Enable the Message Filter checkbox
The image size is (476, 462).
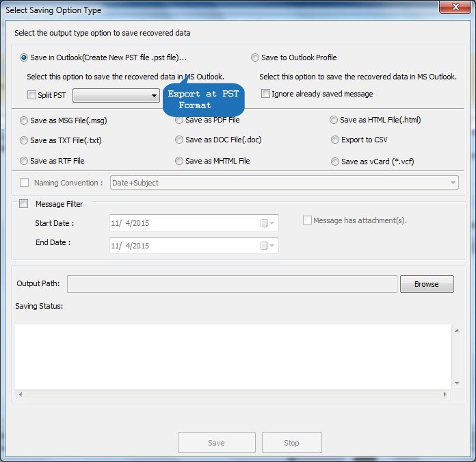coord(25,204)
